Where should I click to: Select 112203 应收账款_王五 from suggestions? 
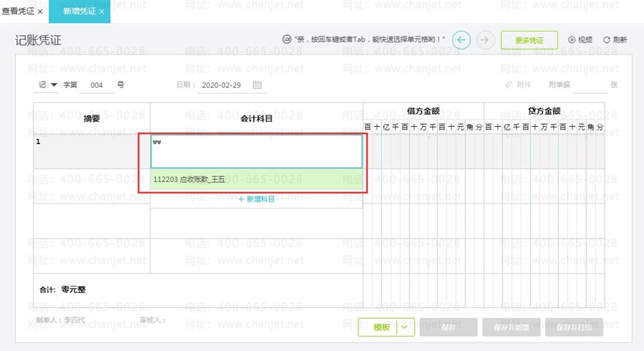tap(256, 179)
